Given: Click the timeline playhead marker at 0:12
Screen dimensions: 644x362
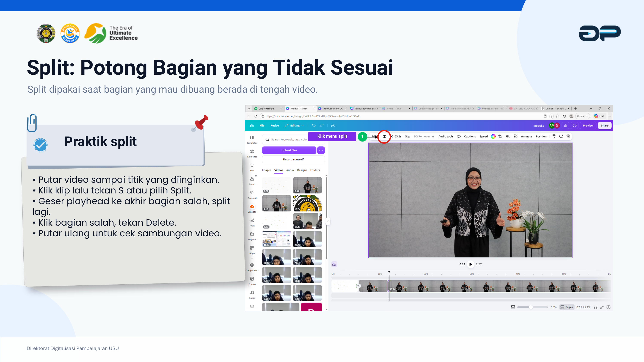Looking at the screenshot, I should click(x=389, y=272).
